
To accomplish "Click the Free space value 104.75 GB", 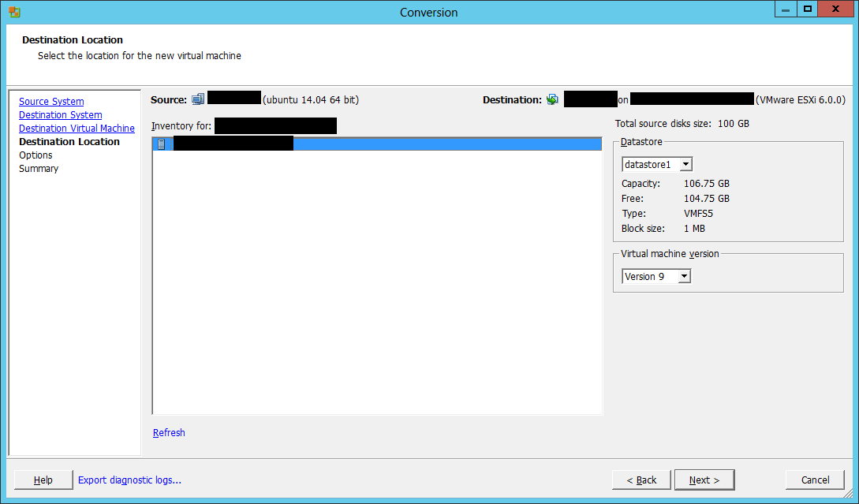I will click(707, 198).
